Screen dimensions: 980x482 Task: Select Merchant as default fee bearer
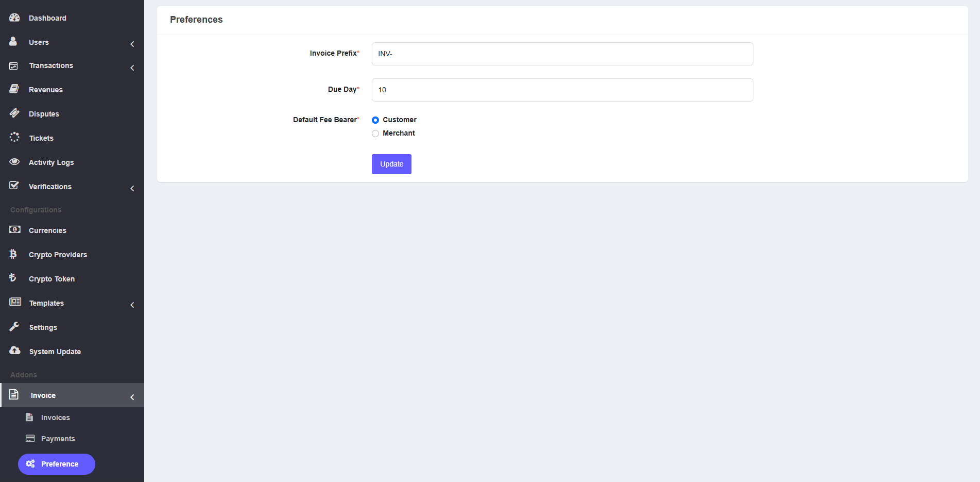pyautogui.click(x=375, y=134)
